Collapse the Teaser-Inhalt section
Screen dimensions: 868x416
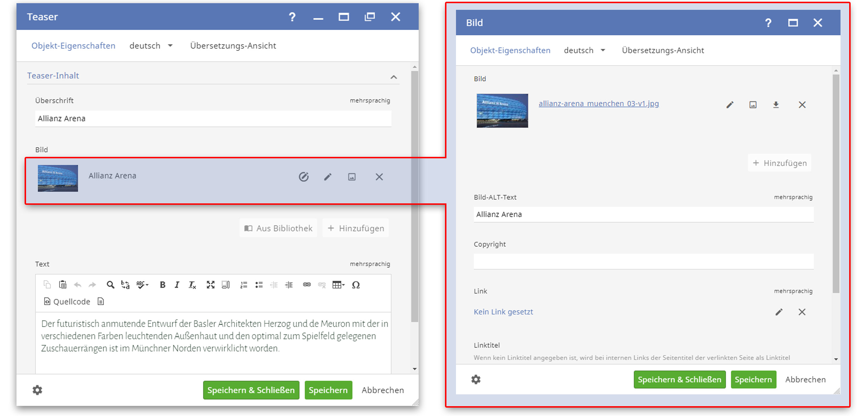393,77
